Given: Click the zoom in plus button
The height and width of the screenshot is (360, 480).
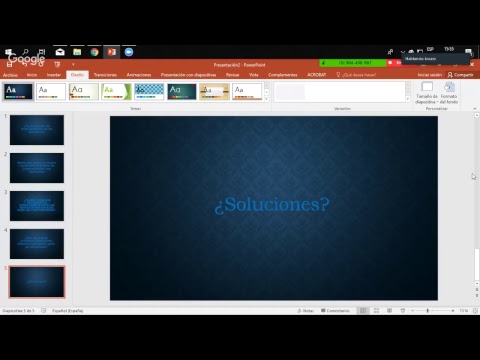Looking at the screenshot, I should (x=453, y=311).
